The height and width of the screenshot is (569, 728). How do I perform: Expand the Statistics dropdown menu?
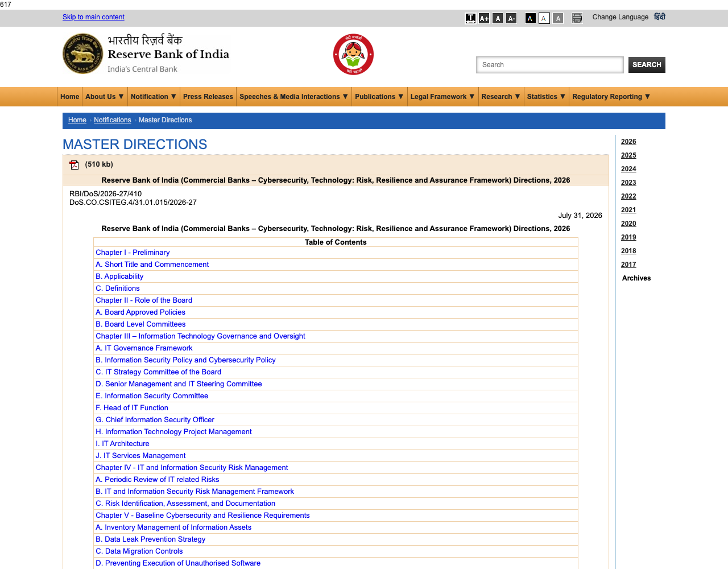point(547,97)
